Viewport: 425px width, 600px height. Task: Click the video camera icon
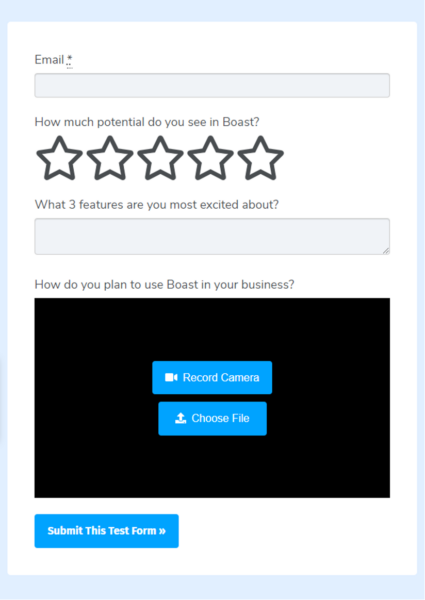click(171, 378)
